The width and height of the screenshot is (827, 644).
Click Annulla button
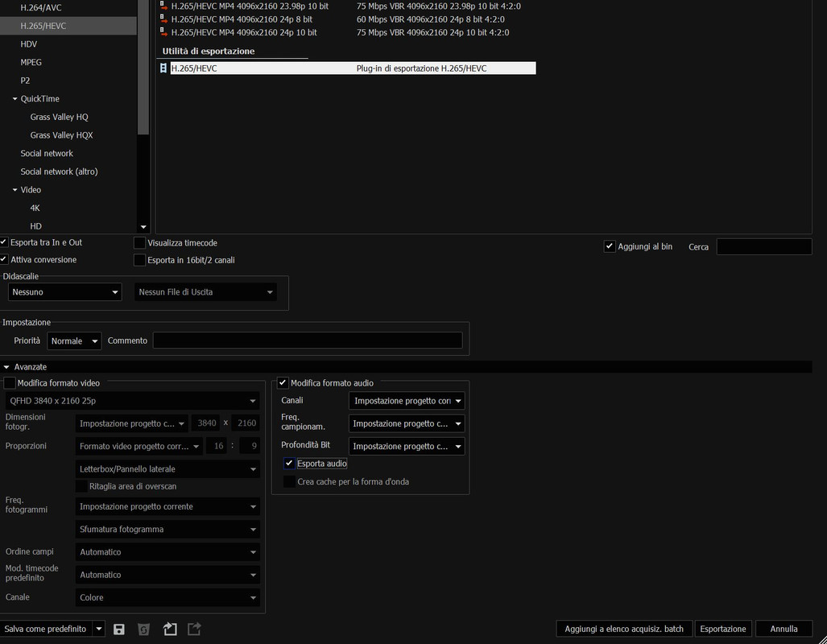[784, 629]
